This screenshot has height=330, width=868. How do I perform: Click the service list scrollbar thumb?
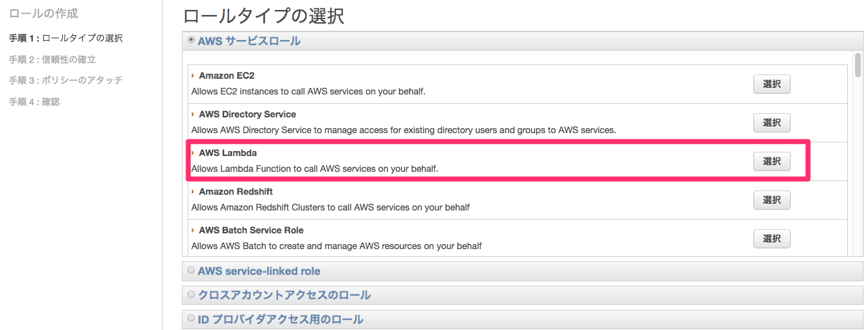858,64
